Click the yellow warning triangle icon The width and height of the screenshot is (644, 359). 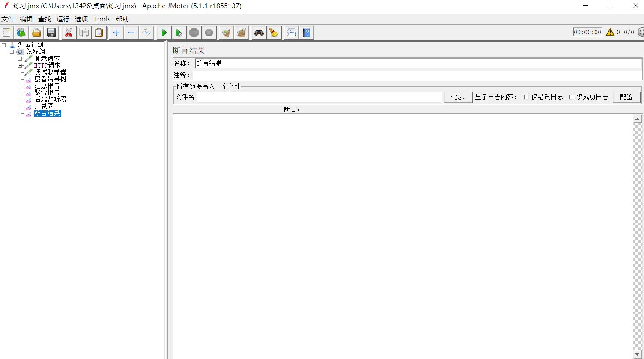click(x=610, y=32)
